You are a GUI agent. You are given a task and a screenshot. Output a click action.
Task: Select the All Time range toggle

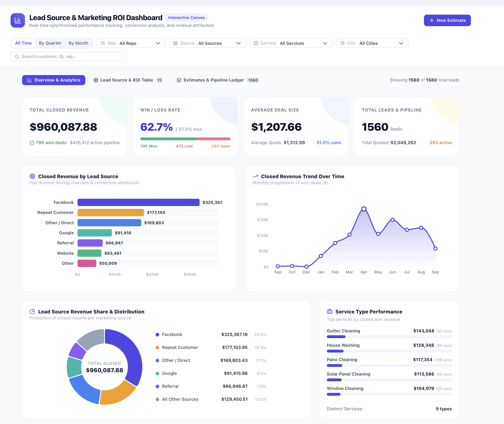[23, 43]
